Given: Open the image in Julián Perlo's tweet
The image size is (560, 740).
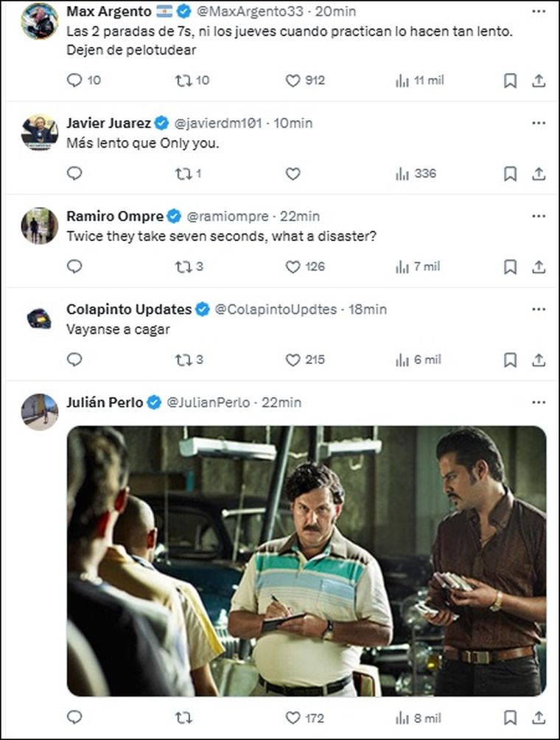Looking at the screenshot, I should (x=307, y=560).
